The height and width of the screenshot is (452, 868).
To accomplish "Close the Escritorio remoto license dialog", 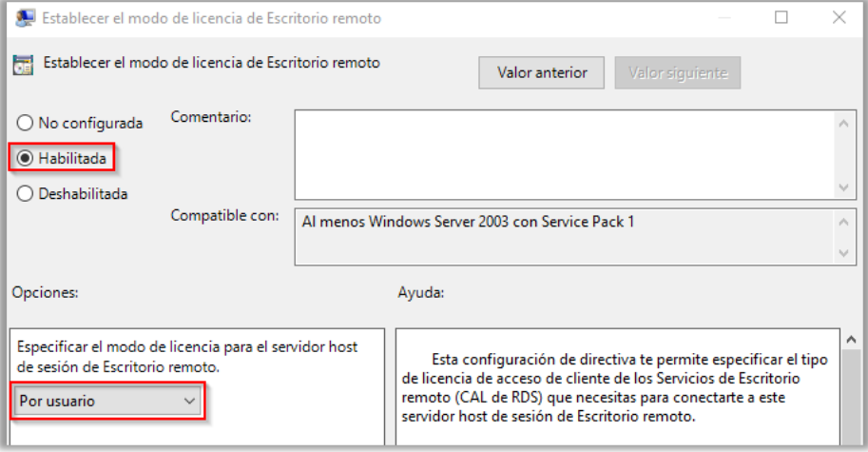I will coord(839,17).
